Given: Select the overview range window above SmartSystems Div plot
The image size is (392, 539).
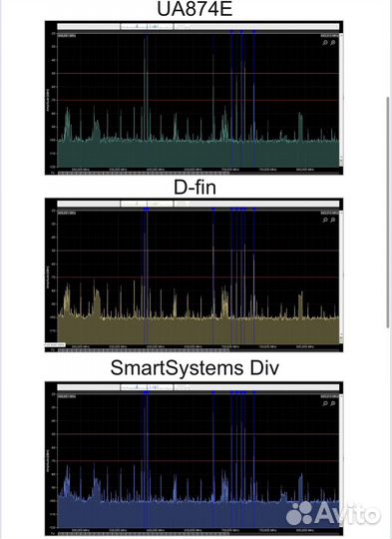Looking at the screenshot, I should click(x=147, y=387).
